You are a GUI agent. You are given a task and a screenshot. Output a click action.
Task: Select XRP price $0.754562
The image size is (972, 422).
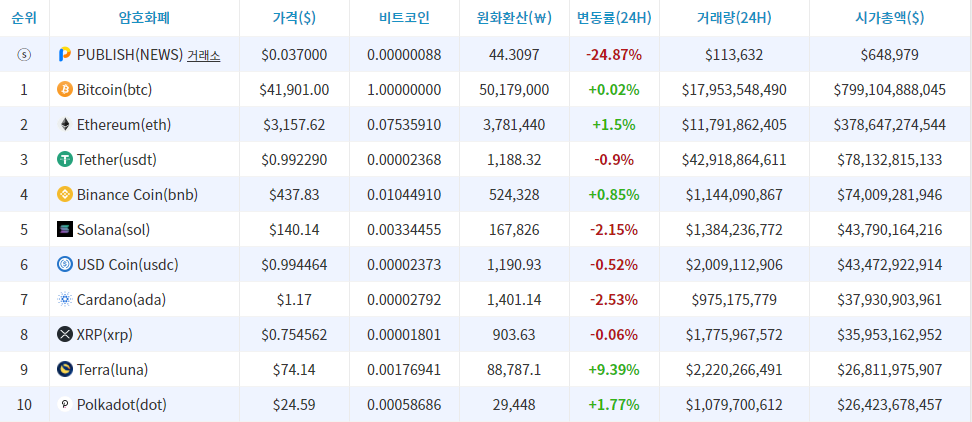[x=294, y=335]
